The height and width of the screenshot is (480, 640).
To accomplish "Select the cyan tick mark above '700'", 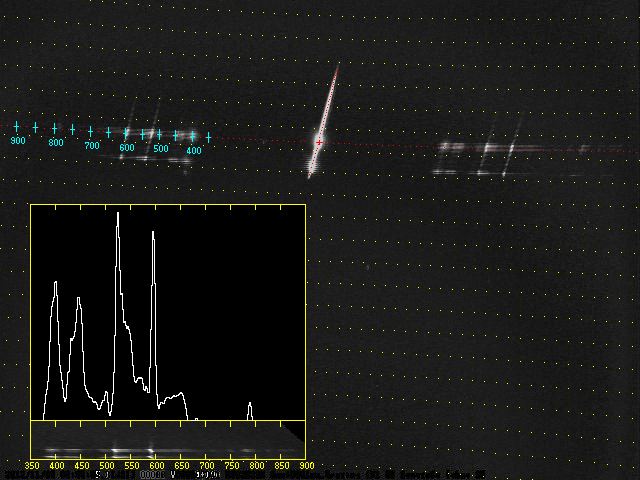I will (90, 131).
